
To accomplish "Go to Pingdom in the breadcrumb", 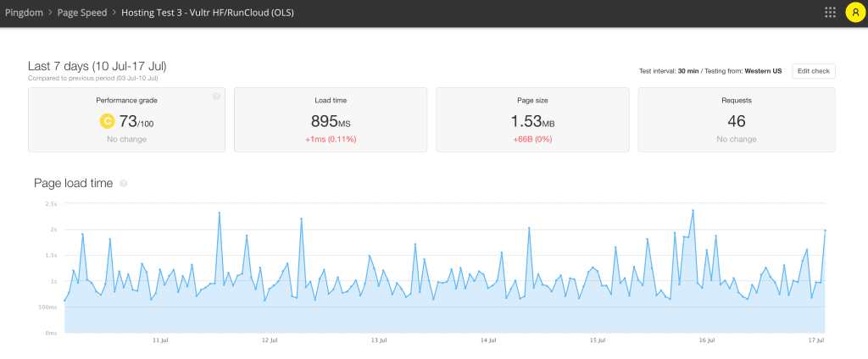I will [x=24, y=12].
